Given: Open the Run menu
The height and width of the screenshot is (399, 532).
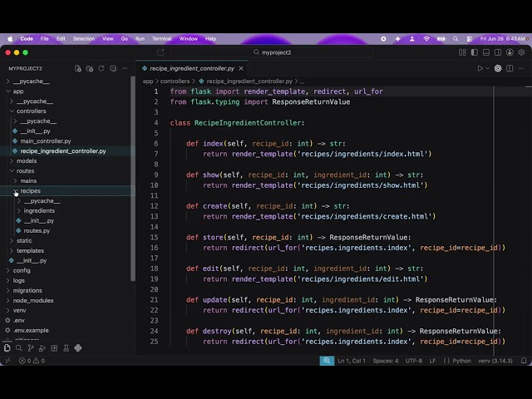Looking at the screenshot, I should 140,39.
